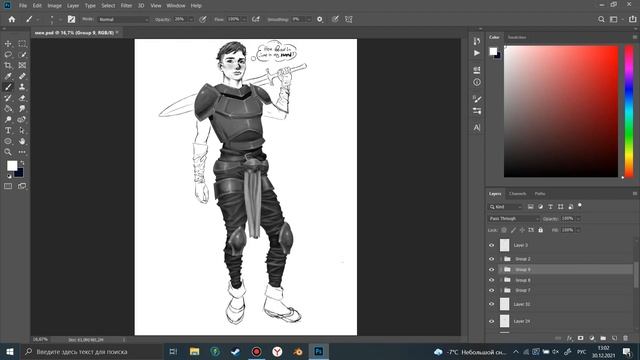
Task: Hide Group 2 with eye icon
Action: point(491,259)
